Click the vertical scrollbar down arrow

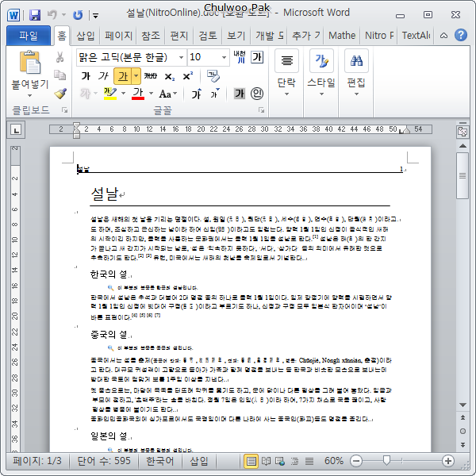pyautogui.click(x=463, y=405)
